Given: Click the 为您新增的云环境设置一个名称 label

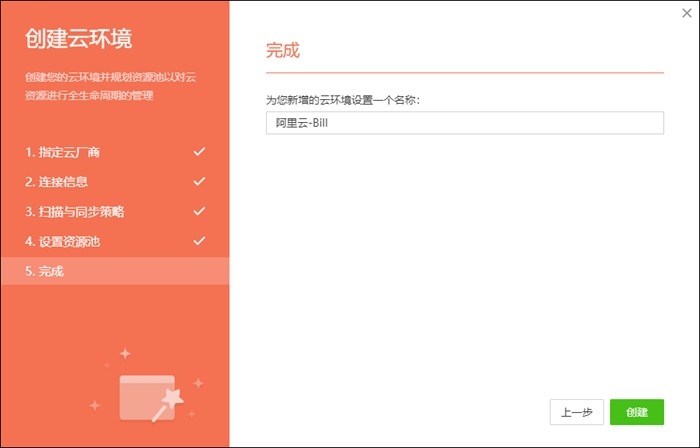Looking at the screenshot, I should tap(355, 100).
